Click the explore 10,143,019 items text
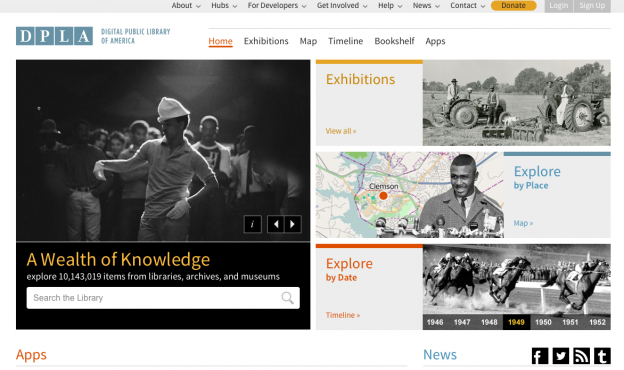Screen dimensions: 624x370 pyautogui.click(x=153, y=277)
